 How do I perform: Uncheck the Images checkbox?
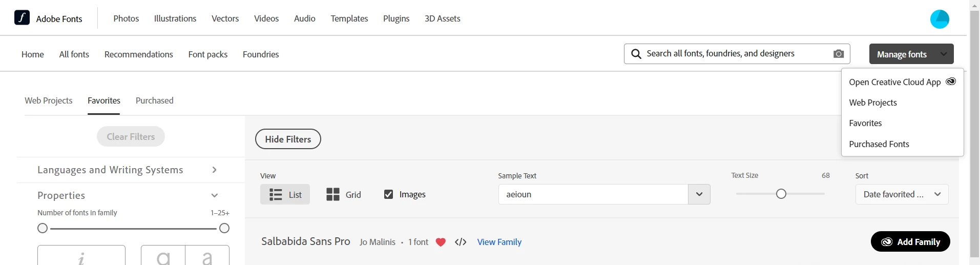(x=388, y=194)
